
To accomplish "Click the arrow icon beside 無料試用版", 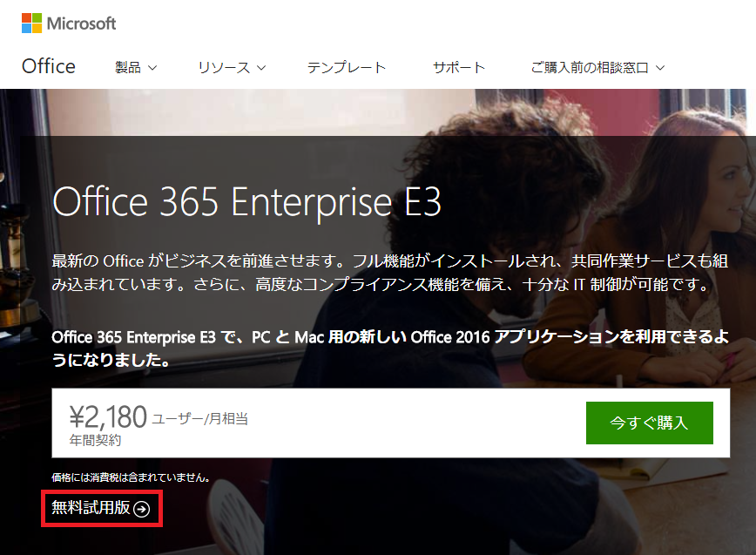I will 142,509.
